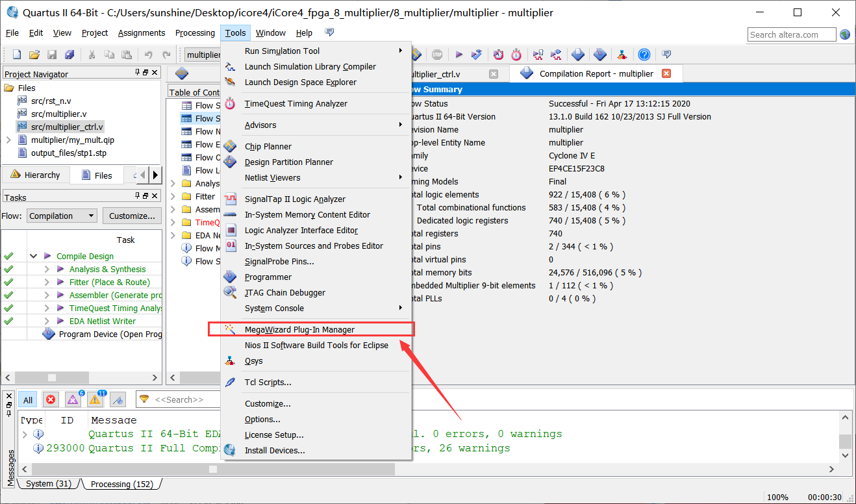Click the Customize... button in Tasks panel
This screenshot has width=856, height=504.
click(x=132, y=216)
